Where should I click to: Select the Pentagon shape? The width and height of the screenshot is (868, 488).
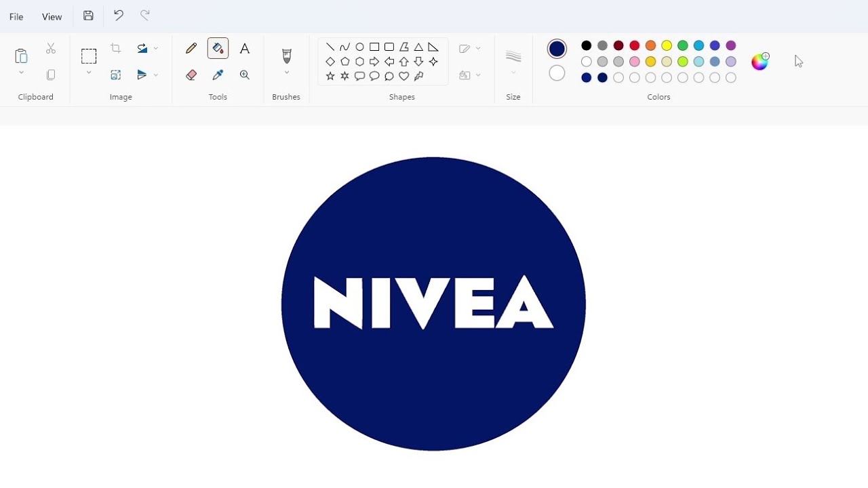[x=344, y=62]
